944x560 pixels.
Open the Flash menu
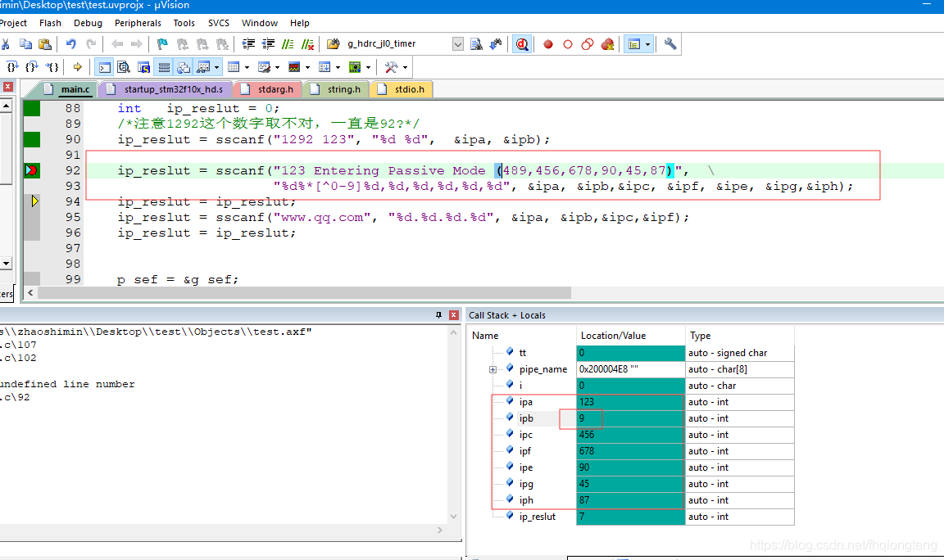click(x=50, y=23)
